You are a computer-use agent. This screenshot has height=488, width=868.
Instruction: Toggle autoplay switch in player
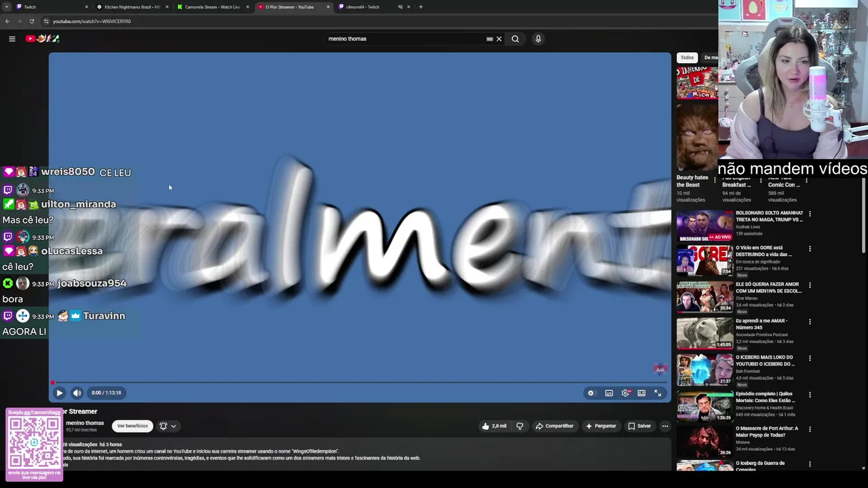(x=591, y=393)
